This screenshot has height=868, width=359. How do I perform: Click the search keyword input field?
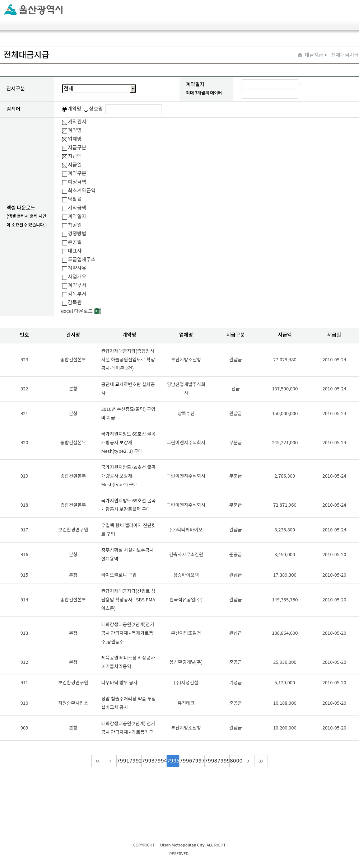click(x=134, y=109)
